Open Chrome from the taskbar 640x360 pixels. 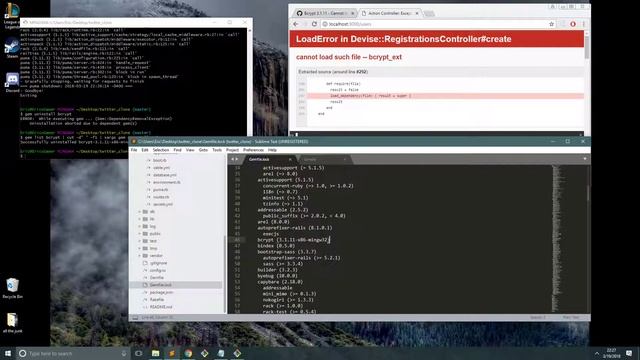188,353
